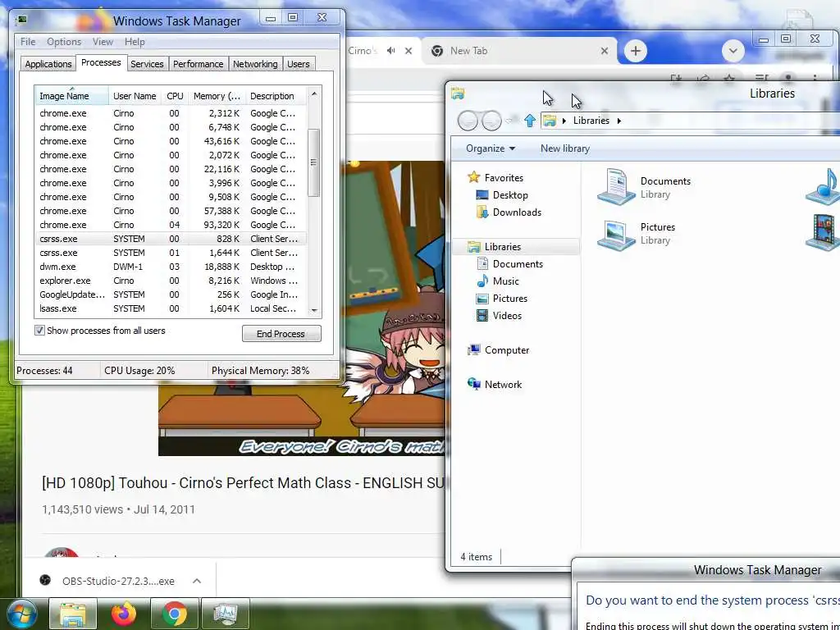Open the View menu in Task Manager

[103, 41]
